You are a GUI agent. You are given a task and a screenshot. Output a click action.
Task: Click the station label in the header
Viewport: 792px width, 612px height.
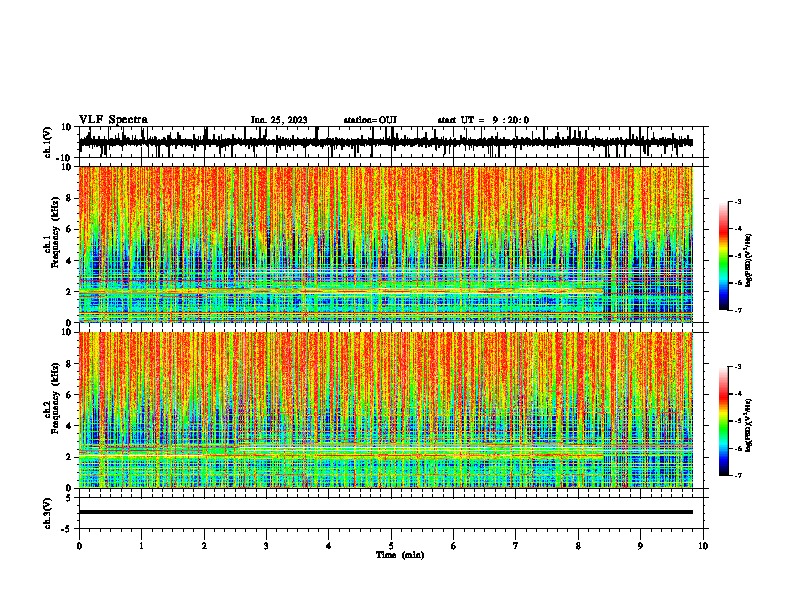click(370, 120)
